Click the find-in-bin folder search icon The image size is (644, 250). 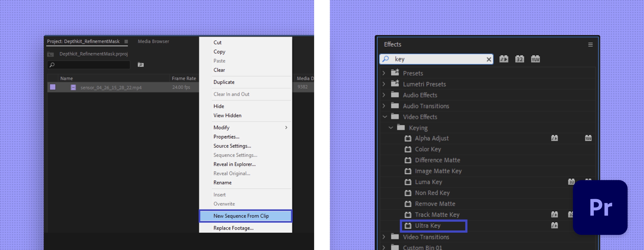(x=140, y=65)
